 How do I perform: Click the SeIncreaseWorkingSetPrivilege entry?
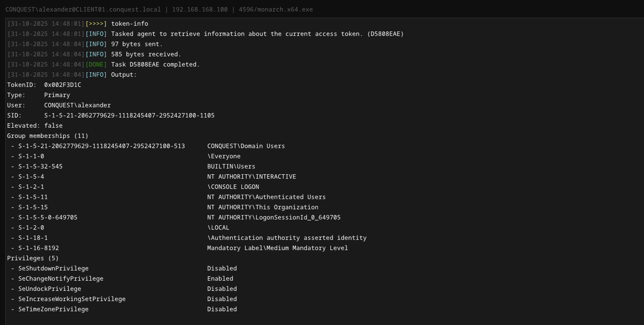coord(72,299)
